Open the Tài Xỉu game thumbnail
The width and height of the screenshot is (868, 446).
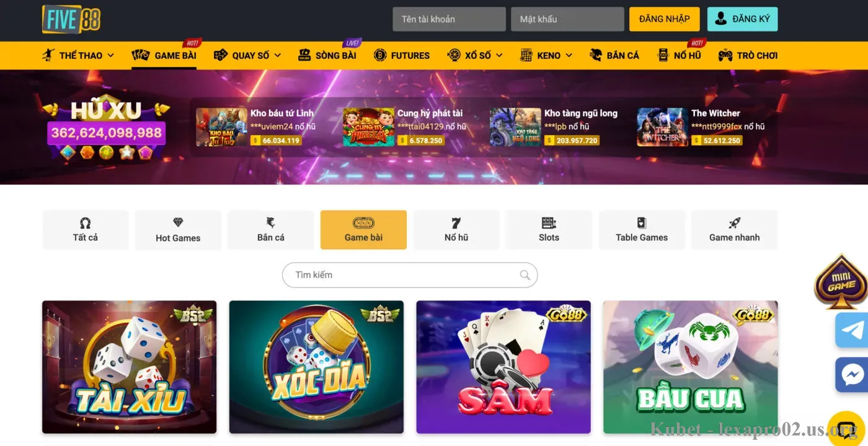129,367
